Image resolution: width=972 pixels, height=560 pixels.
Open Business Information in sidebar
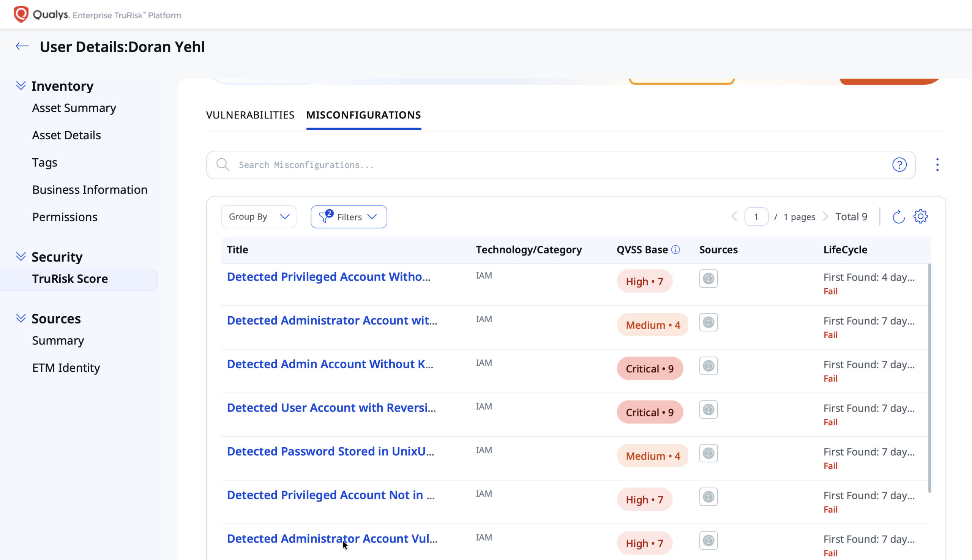90,189
